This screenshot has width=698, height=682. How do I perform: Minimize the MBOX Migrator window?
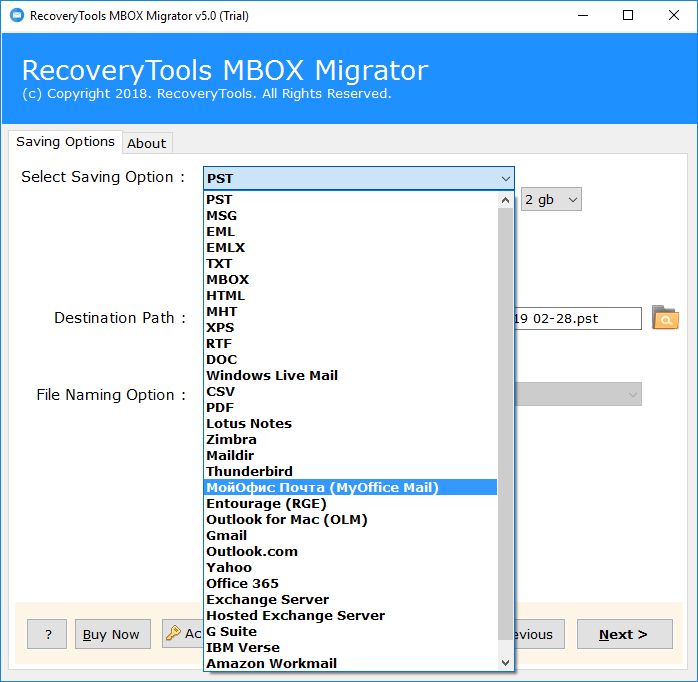(x=583, y=16)
